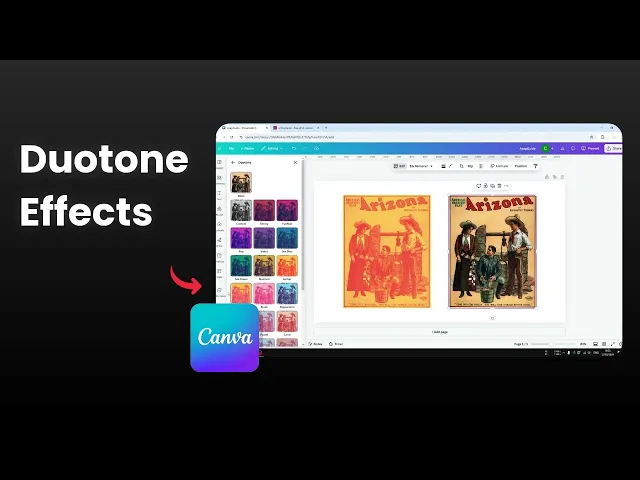Open the Uploads tab in sidebar

(x=220, y=226)
